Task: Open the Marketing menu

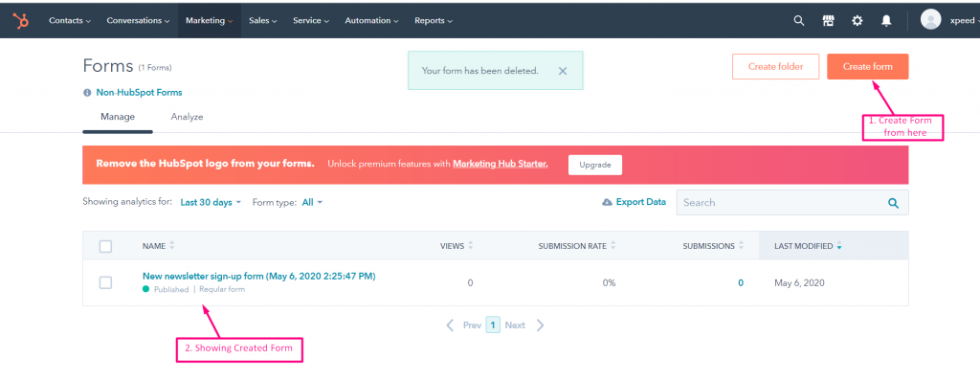Action: [209, 21]
